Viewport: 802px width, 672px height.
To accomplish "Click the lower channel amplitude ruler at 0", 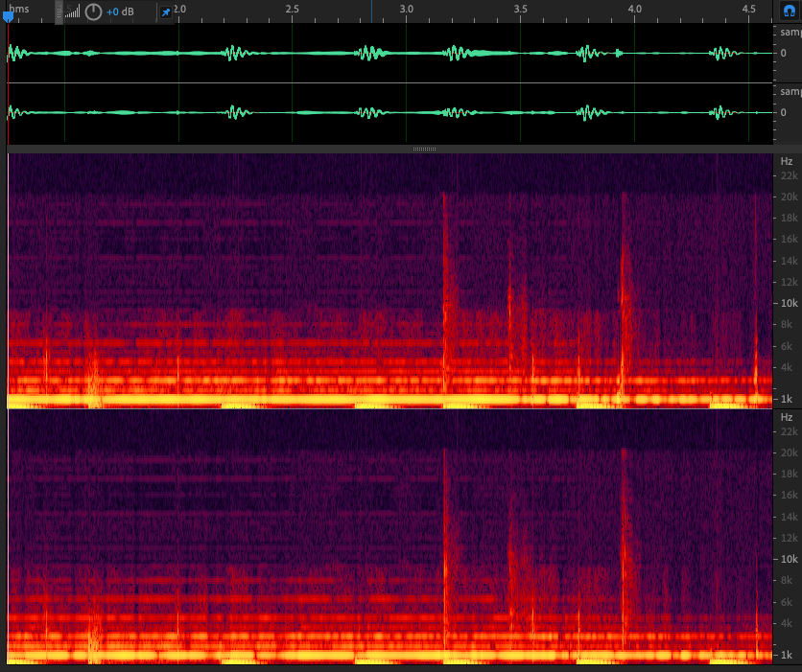I will click(784, 112).
